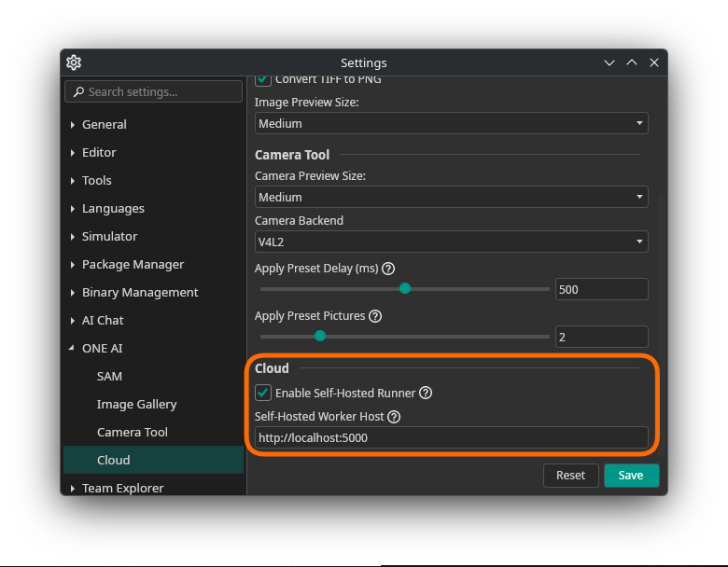Collapse the ONE AI tree section
Viewport: 728px width, 567px height.
tap(73, 349)
